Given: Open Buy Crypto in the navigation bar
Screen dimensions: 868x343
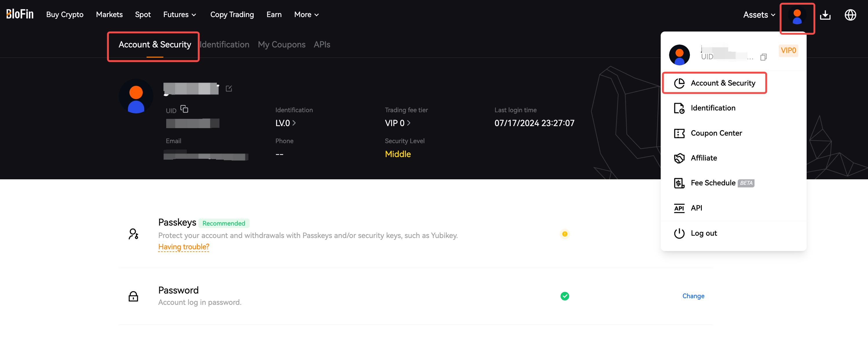Looking at the screenshot, I should [x=65, y=14].
